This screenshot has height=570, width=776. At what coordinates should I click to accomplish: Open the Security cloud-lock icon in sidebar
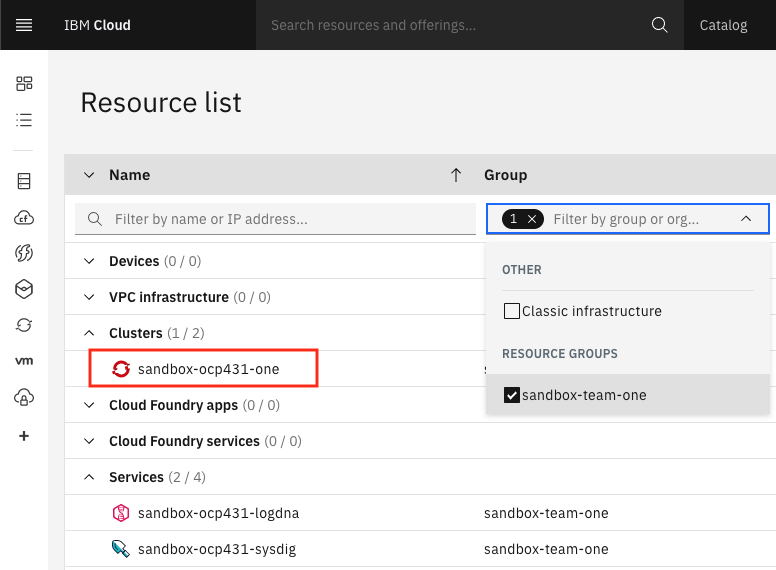pyautogui.click(x=24, y=397)
